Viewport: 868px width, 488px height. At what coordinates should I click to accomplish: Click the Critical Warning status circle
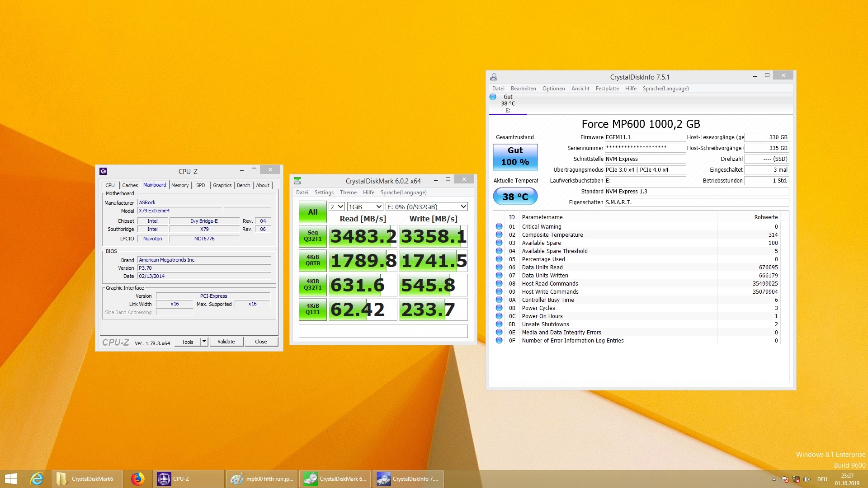(499, 227)
